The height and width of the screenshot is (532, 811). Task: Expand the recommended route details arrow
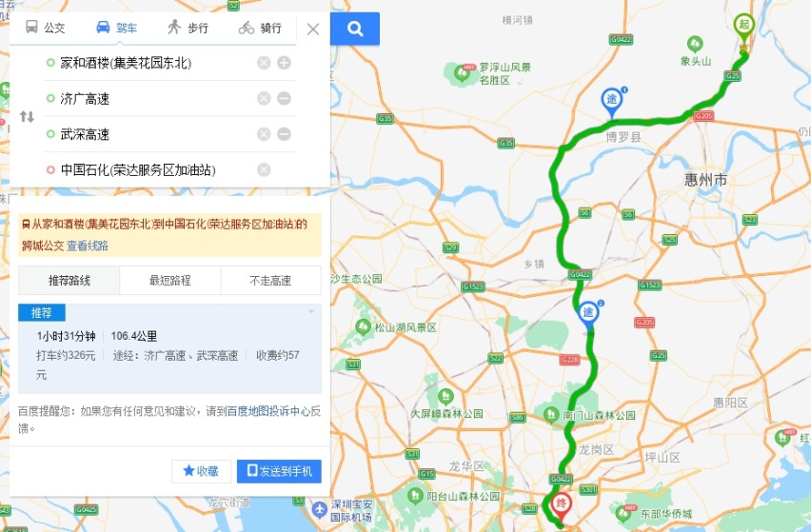point(311,312)
